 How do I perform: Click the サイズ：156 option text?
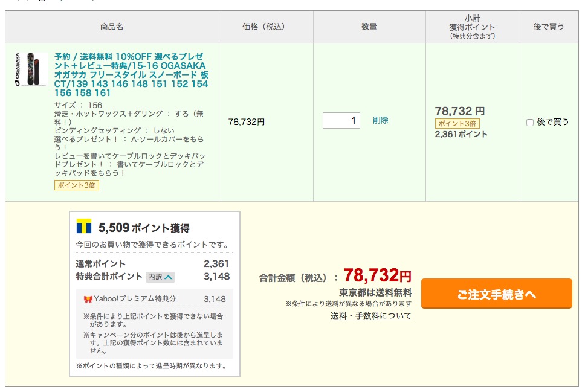(78, 105)
